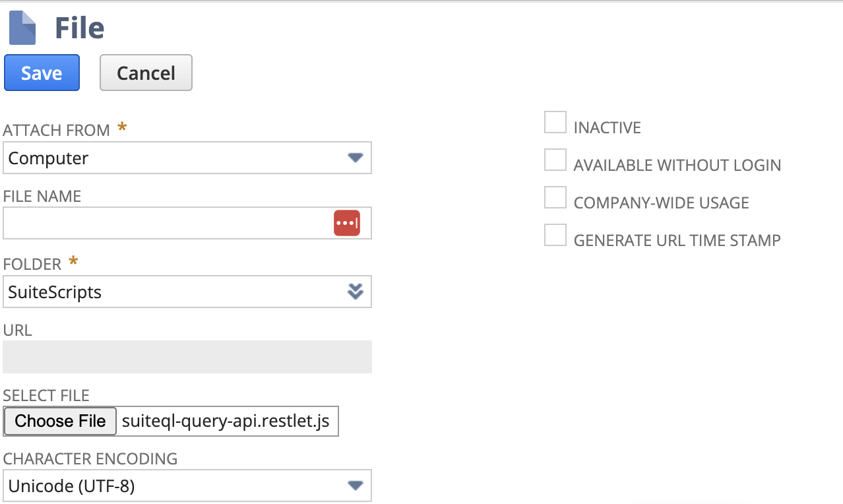The height and width of the screenshot is (504, 843).
Task: Click the Cancel button
Action: 146,73
